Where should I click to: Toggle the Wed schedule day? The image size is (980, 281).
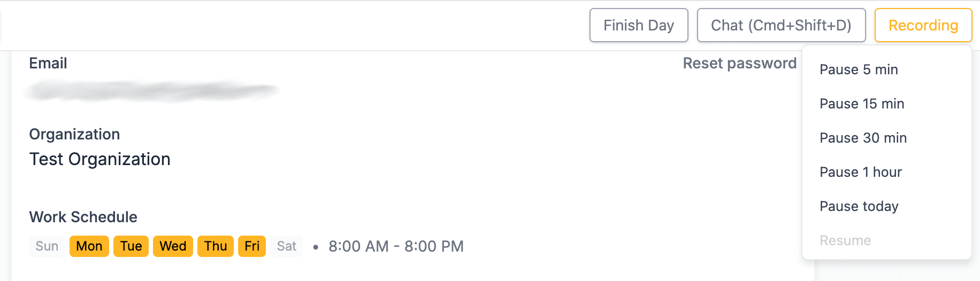[173, 246]
